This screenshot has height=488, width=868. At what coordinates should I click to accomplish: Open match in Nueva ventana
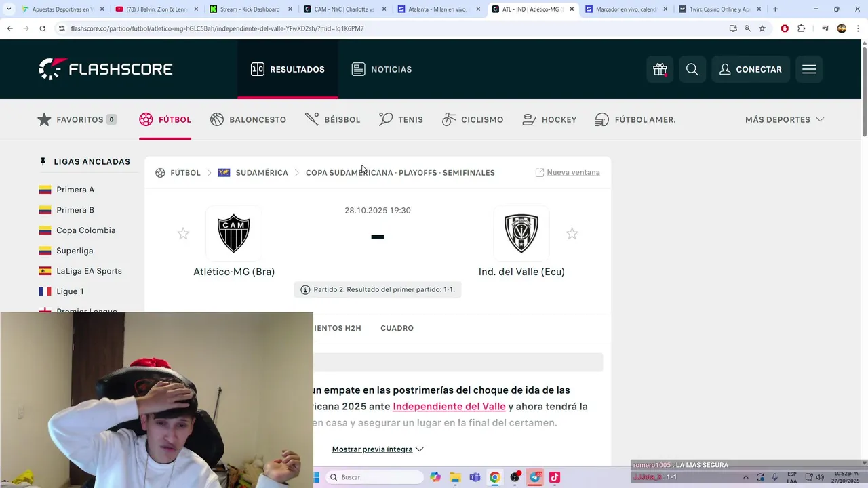(568, 172)
